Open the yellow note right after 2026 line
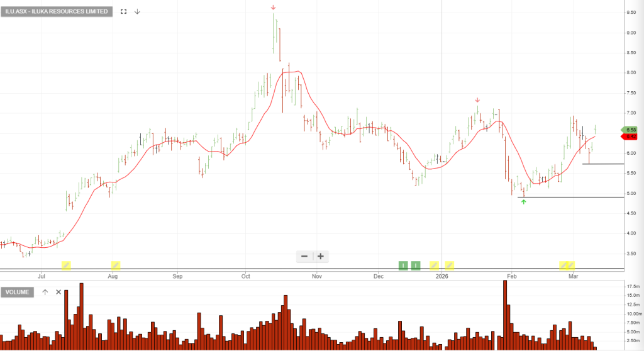Screen dimensions: 644x351 449,265
